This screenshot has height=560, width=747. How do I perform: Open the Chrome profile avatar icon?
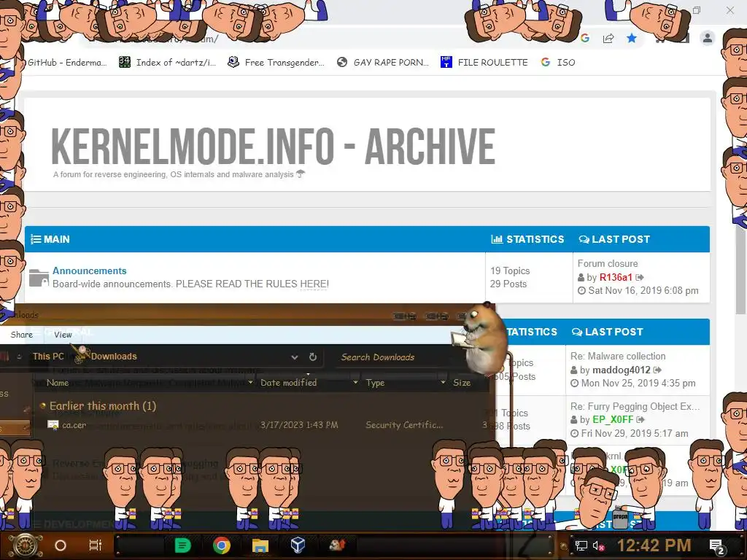[708, 38]
